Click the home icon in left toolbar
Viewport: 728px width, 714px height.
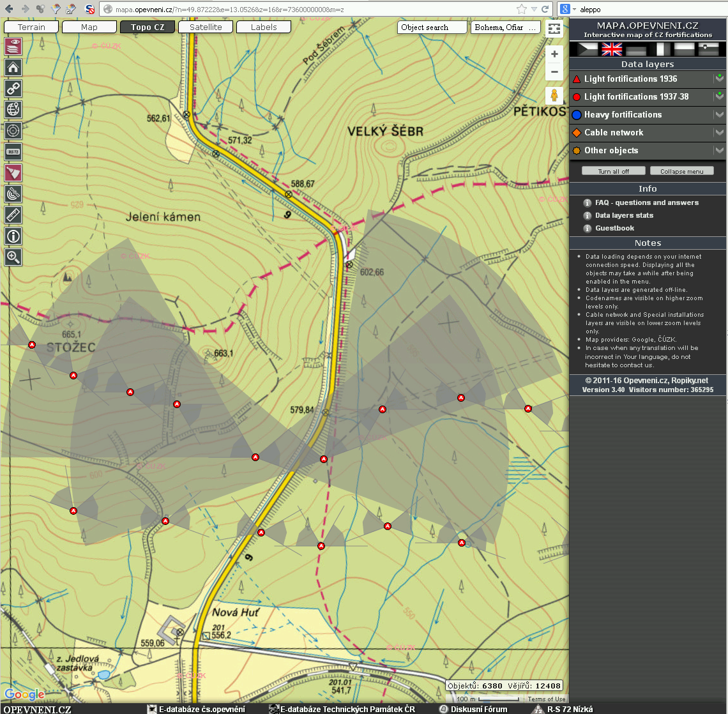click(x=13, y=67)
